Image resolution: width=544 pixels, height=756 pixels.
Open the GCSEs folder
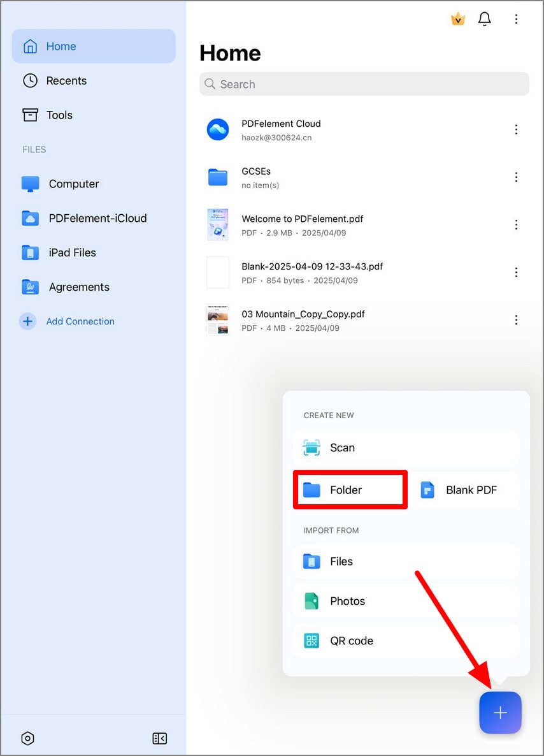coord(364,177)
